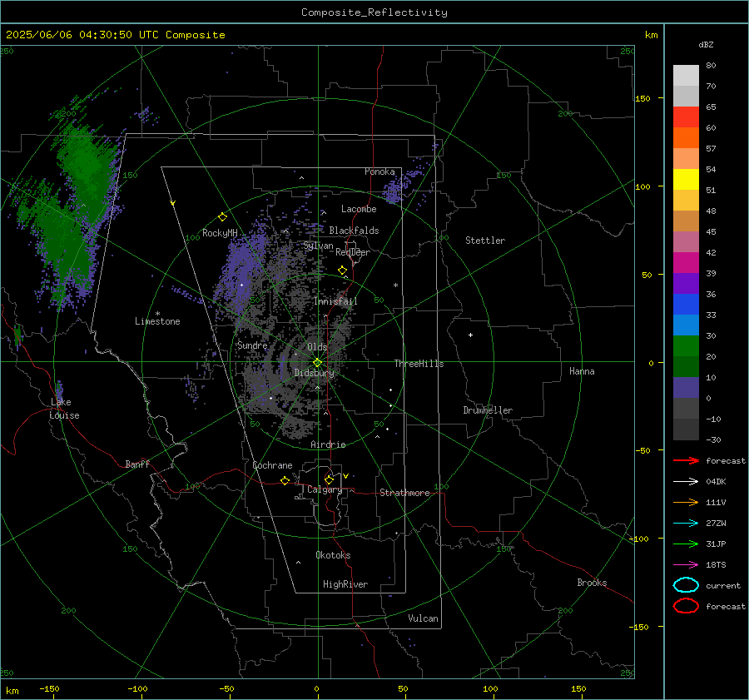Click the Innisfail city label
Image resolution: width=749 pixels, height=700 pixels.
click(335, 301)
